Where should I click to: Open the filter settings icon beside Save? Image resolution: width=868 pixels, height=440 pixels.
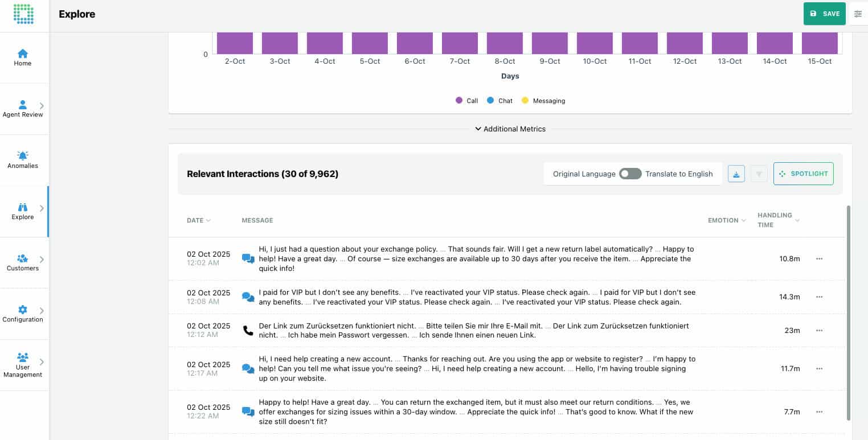point(858,14)
